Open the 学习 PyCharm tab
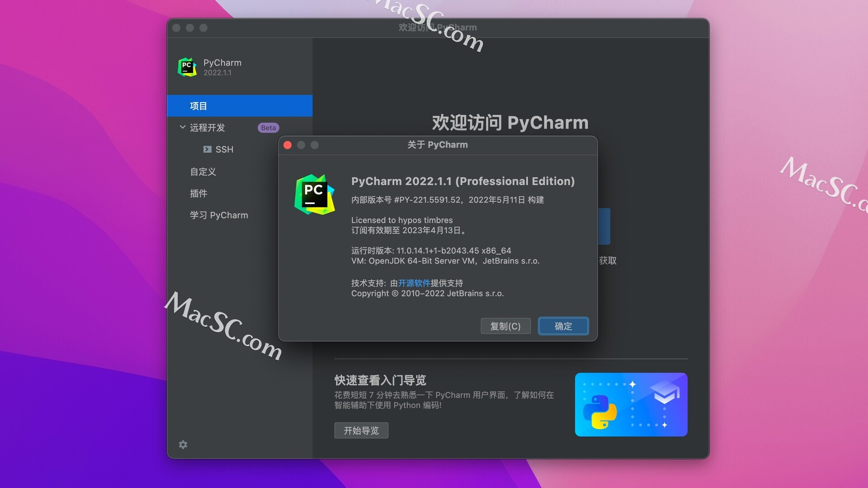 point(219,215)
